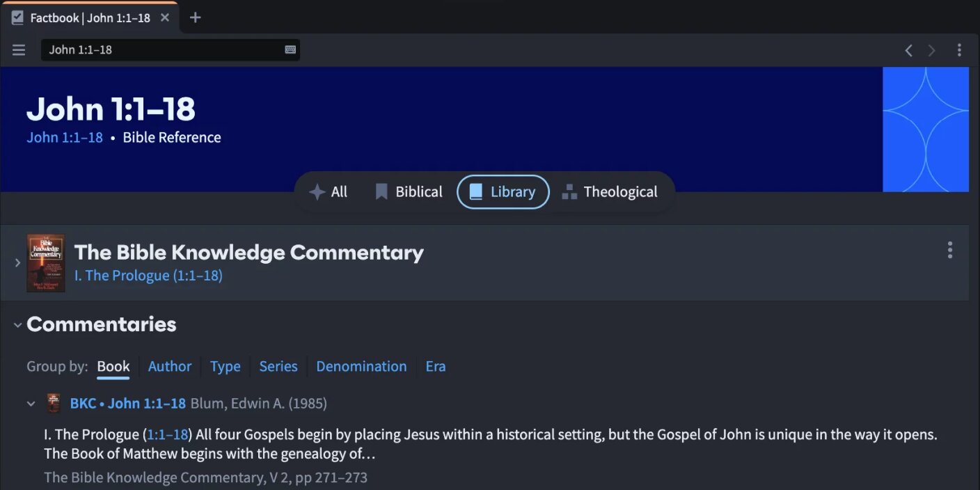The height and width of the screenshot is (490, 980).
Task: Go back with the left arrow
Action: click(908, 50)
